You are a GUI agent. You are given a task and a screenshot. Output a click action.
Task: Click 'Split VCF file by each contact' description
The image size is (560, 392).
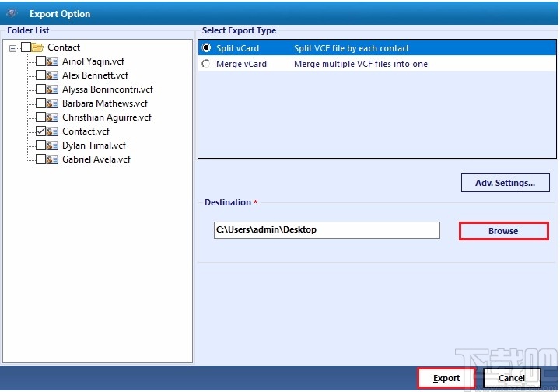pyautogui.click(x=352, y=48)
